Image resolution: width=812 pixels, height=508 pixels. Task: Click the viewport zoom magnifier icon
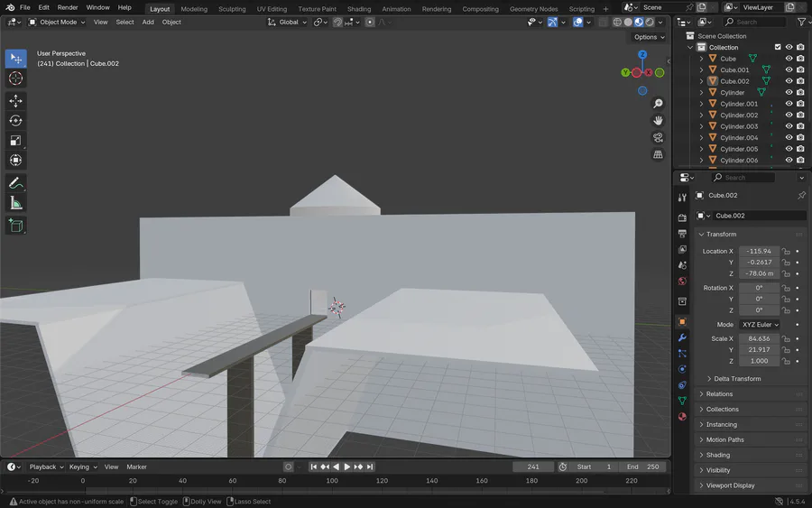[x=658, y=104]
